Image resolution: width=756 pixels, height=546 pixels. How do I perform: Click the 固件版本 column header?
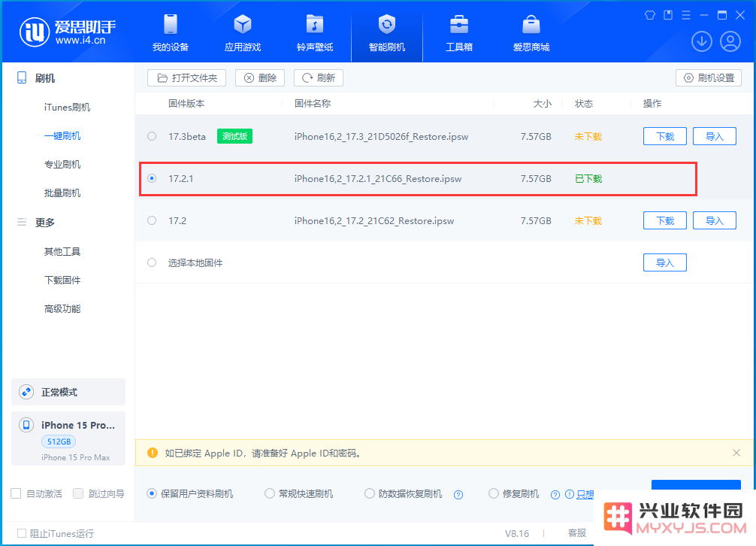click(186, 104)
